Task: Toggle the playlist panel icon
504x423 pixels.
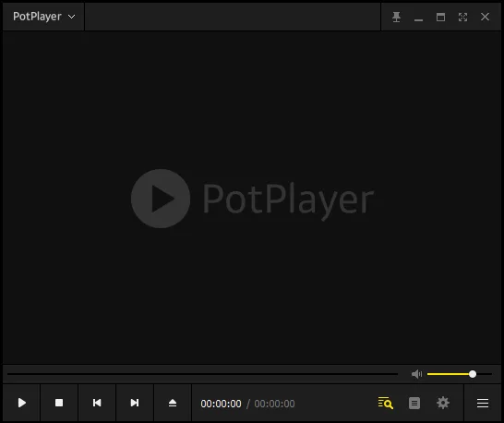Action: click(414, 403)
